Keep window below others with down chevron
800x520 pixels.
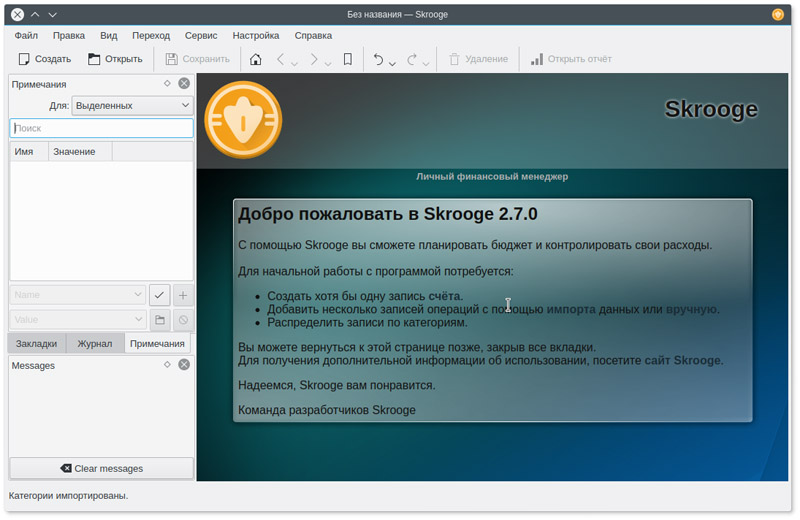pyautogui.click(x=52, y=14)
